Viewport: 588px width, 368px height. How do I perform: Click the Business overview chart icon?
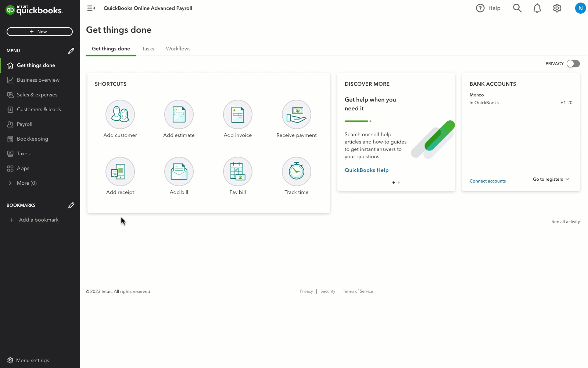click(x=10, y=80)
